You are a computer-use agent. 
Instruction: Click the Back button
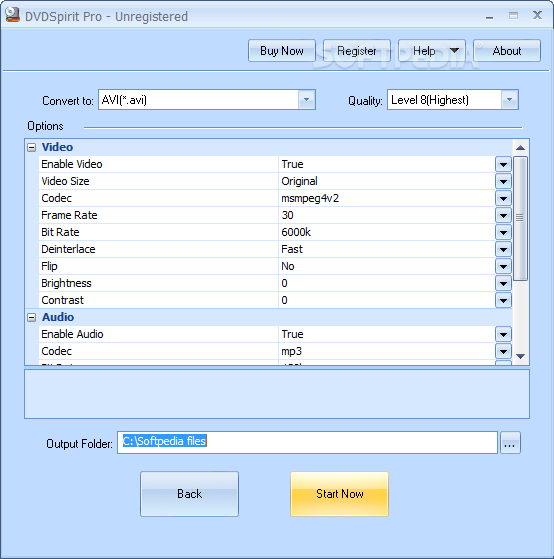coord(189,494)
